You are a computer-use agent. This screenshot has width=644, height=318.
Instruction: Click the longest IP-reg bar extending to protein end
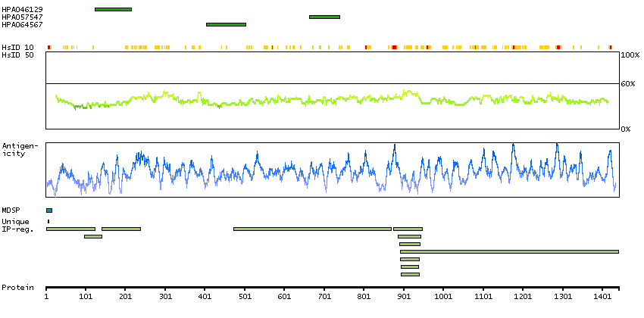[509, 251]
